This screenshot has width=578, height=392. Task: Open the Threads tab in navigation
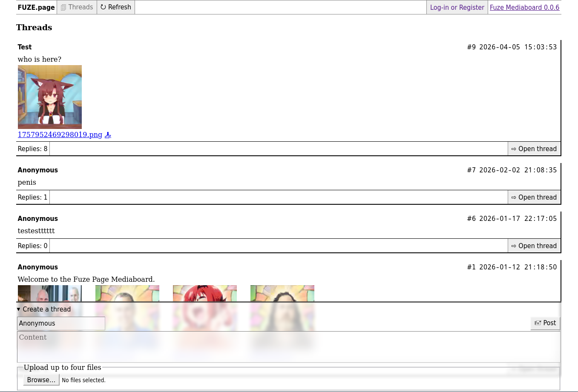[x=77, y=7]
